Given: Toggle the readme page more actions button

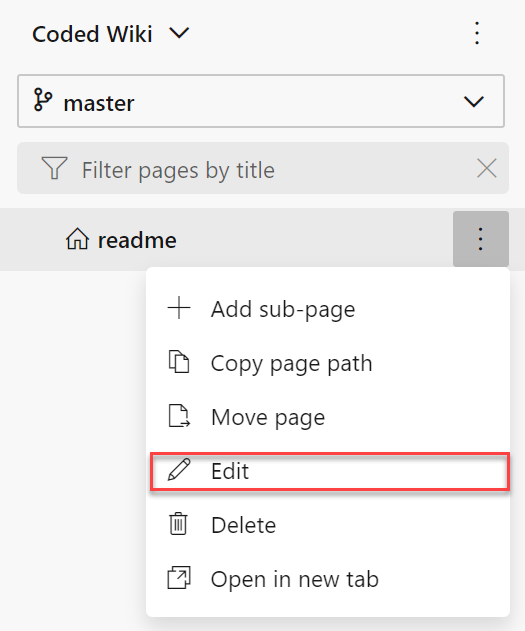Looking at the screenshot, I should pos(481,239).
